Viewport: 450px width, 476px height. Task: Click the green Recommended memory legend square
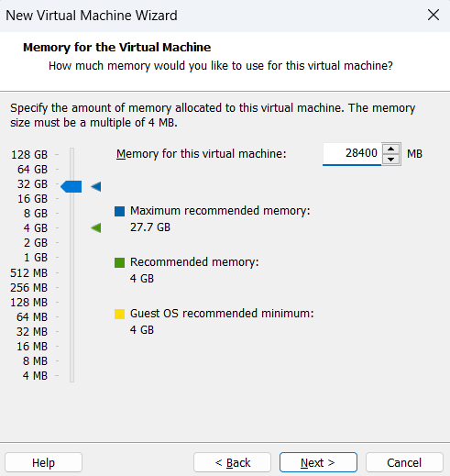point(119,262)
